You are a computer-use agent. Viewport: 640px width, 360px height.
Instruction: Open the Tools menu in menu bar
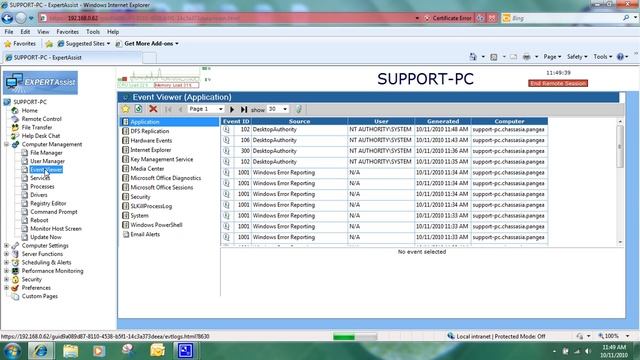pos(93,32)
